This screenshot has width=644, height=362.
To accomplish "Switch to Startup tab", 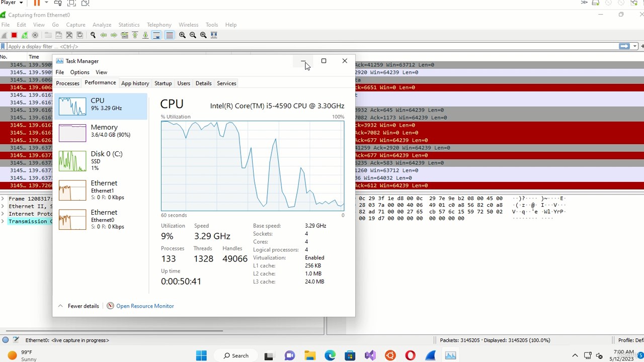I will [x=163, y=83].
